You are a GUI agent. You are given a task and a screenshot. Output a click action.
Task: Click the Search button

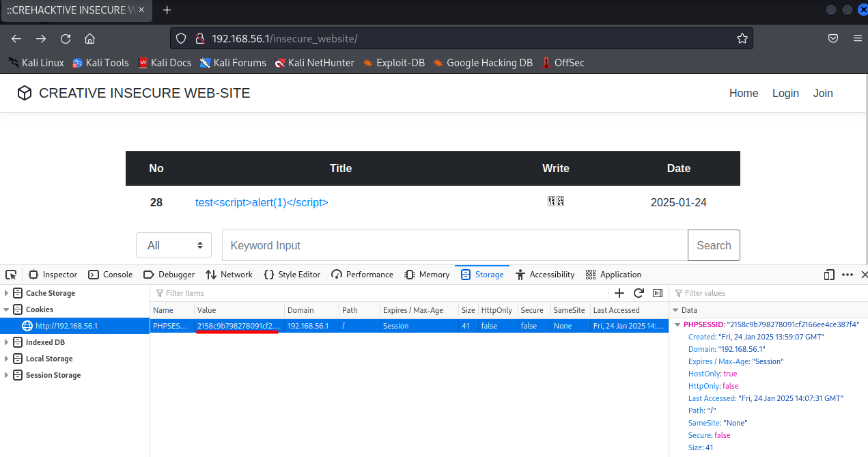tap(714, 245)
